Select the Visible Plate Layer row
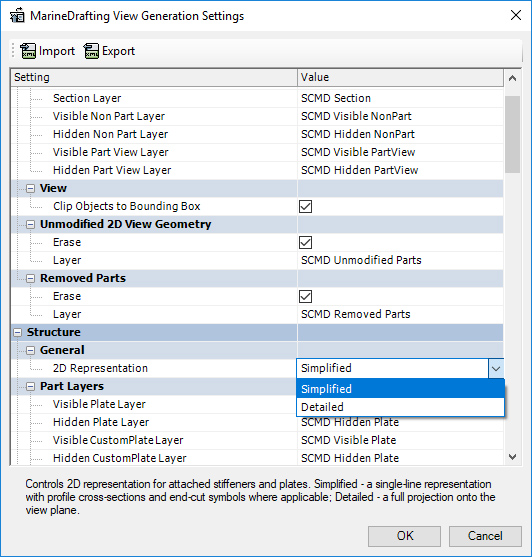 [154, 404]
